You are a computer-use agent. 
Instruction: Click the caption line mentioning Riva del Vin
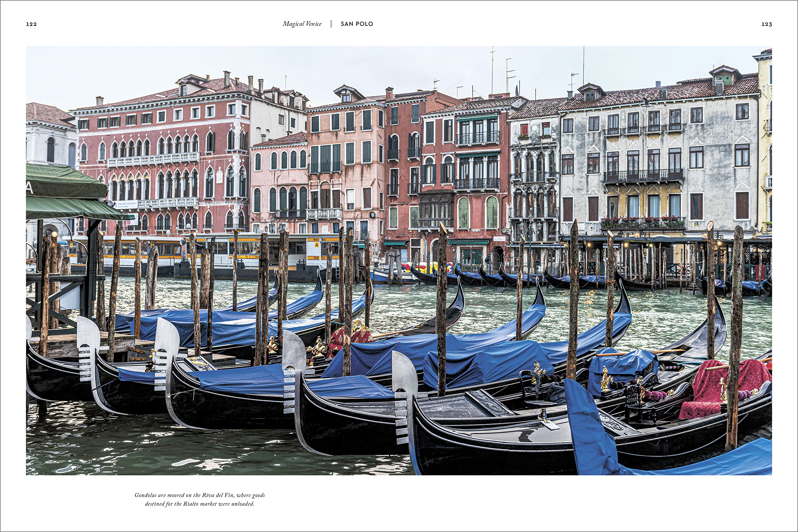199,495
